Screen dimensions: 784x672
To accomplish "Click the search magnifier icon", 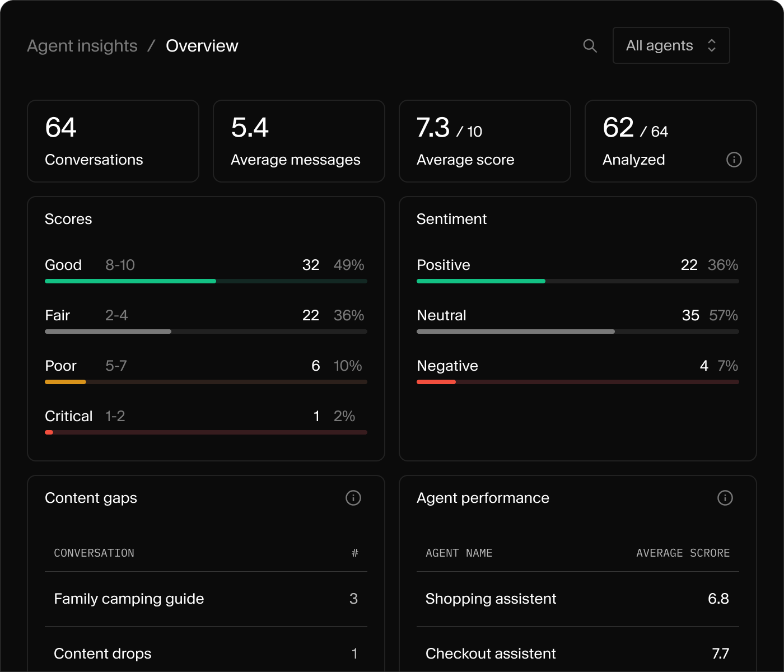I will pos(590,45).
